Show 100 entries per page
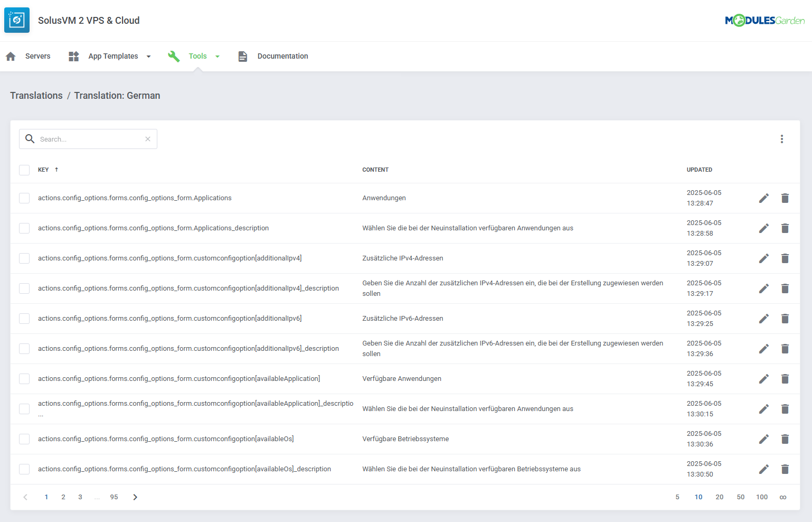 tap(762, 497)
